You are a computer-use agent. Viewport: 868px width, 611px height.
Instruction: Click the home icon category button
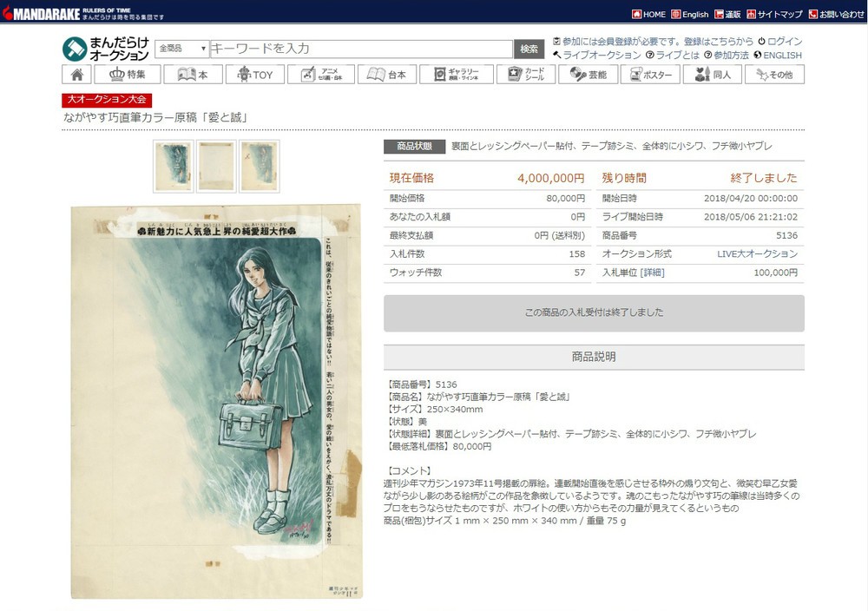point(76,75)
